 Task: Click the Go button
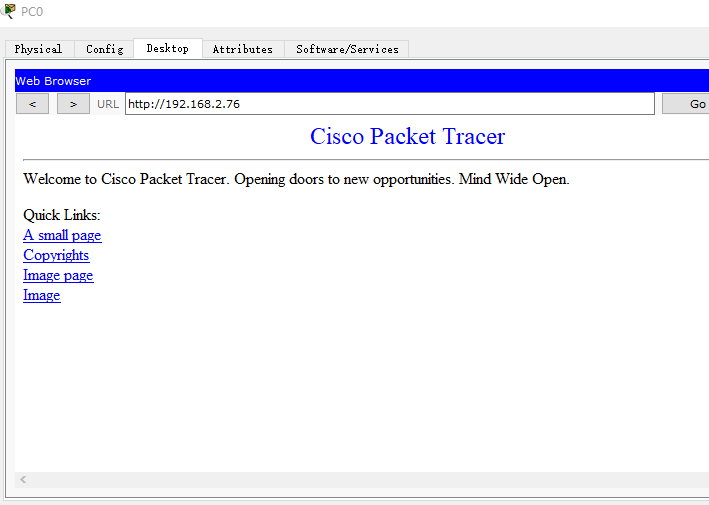[x=686, y=104]
